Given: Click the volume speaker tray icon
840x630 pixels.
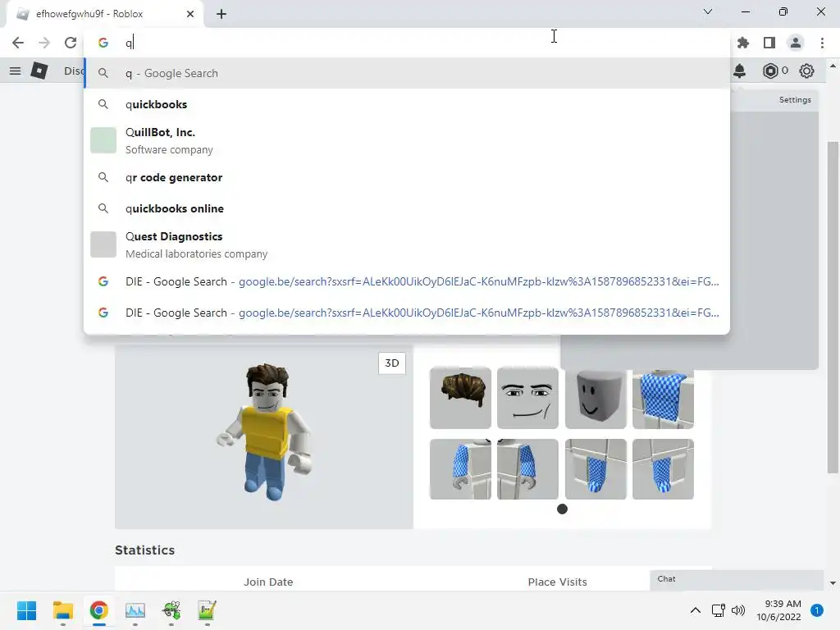Looking at the screenshot, I should (738, 610).
